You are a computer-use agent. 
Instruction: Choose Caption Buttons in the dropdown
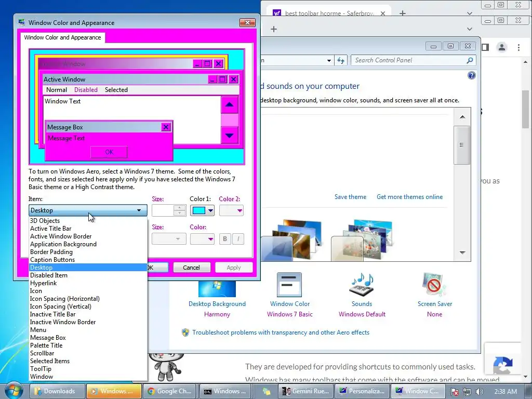tap(88, 260)
